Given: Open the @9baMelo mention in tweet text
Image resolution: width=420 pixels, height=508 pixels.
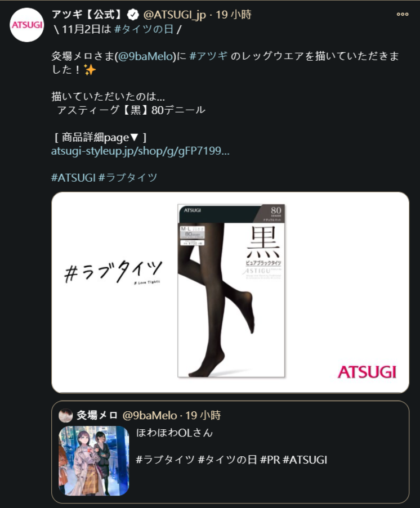Looking at the screenshot, I should [x=146, y=56].
